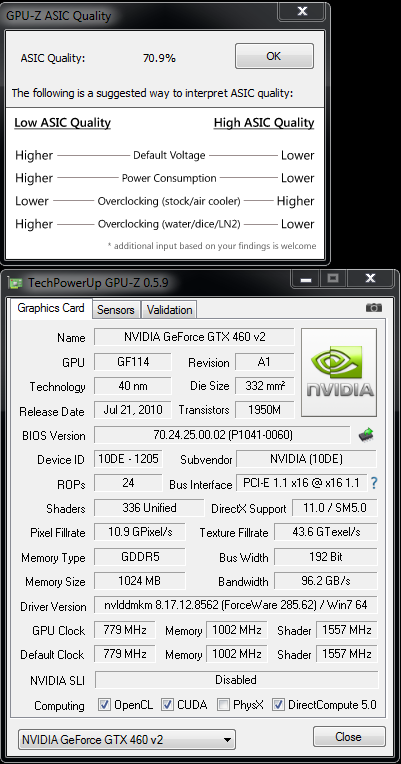401x764 pixels.
Task: Click the Driver Version field
Action: click(x=236, y=606)
